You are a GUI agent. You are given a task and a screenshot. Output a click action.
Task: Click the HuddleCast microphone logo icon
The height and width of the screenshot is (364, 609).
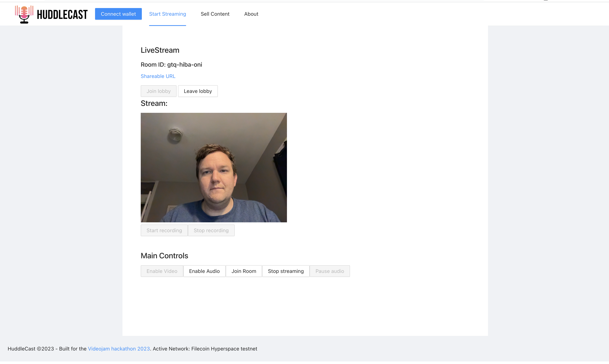click(24, 14)
